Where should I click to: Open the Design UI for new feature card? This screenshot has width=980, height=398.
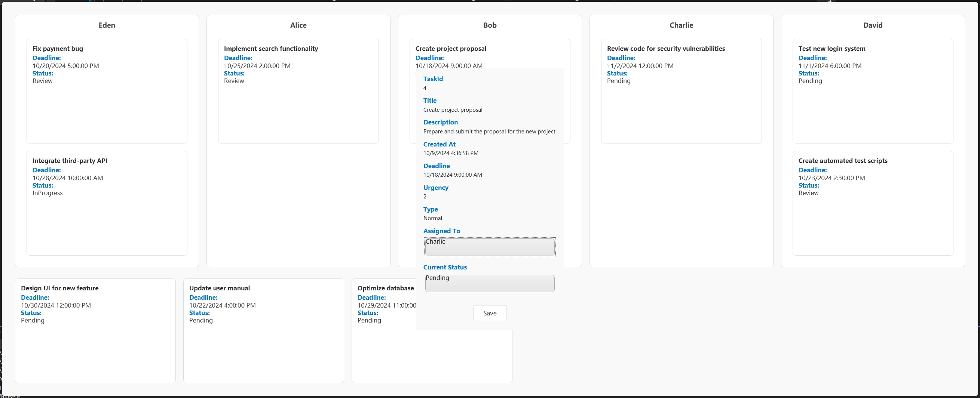(x=95, y=330)
